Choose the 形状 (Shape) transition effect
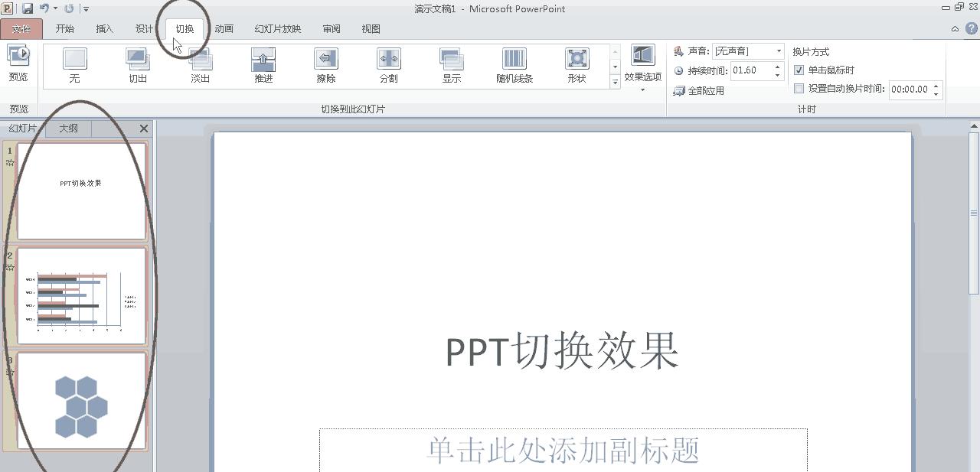Image resolution: width=980 pixels, height=472 pixels. [x=576, y=64]
